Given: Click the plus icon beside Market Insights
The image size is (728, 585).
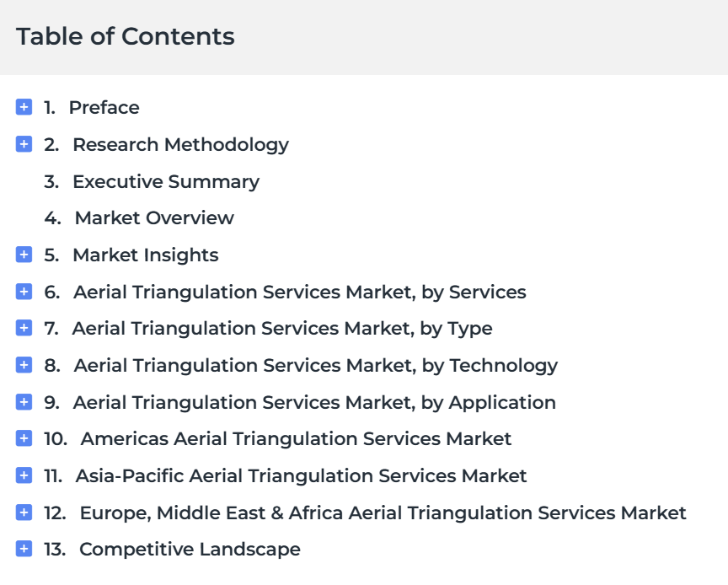Looking at the screenshot, I should pos(24,255).
